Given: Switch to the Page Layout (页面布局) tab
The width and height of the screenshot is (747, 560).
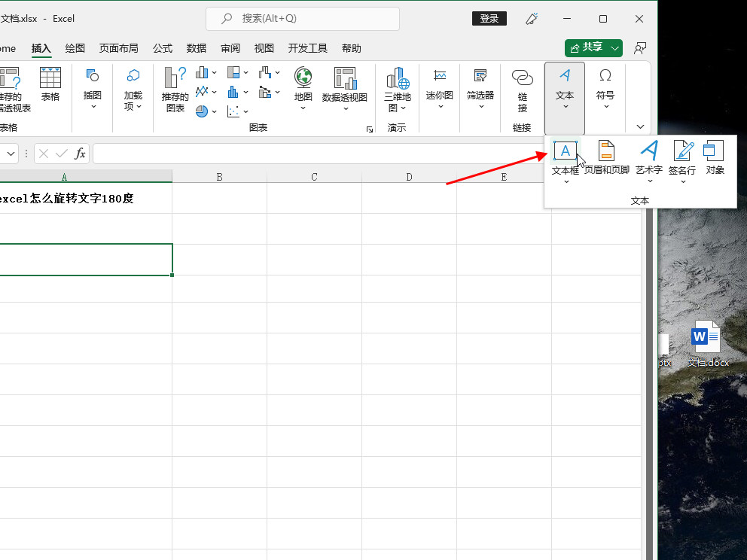Looking at the screenshot, I should (x=119, y=48).
